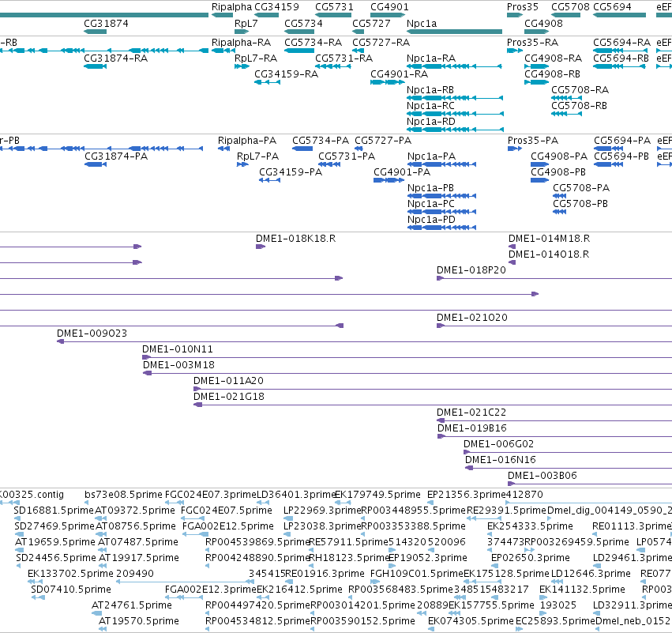
Task: Click the CG5734-RA transcript label
Action: [313, 43]
